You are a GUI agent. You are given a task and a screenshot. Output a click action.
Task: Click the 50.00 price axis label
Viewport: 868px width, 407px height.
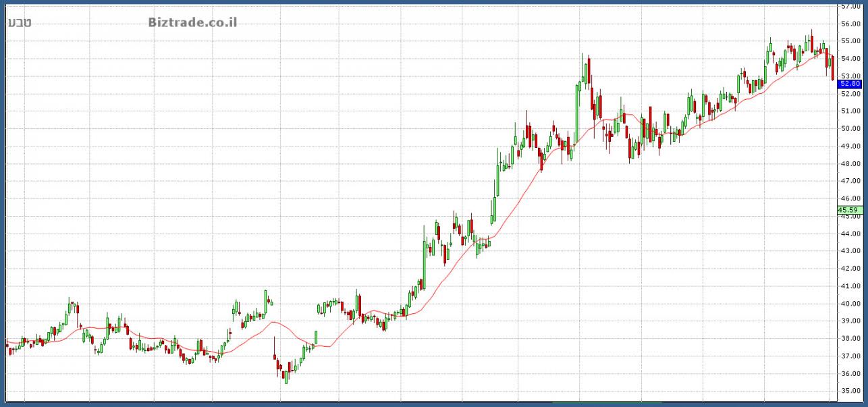pos(850,129)
